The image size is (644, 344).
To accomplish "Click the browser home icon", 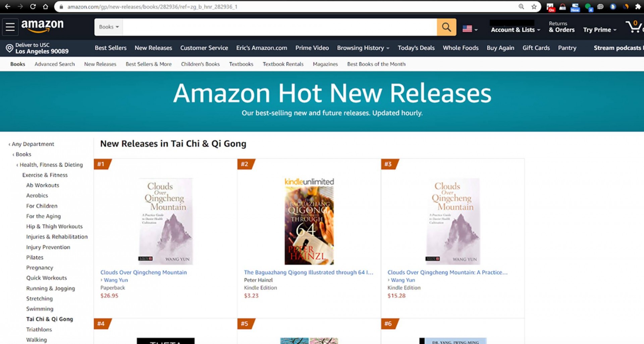I will click(46, 6).
